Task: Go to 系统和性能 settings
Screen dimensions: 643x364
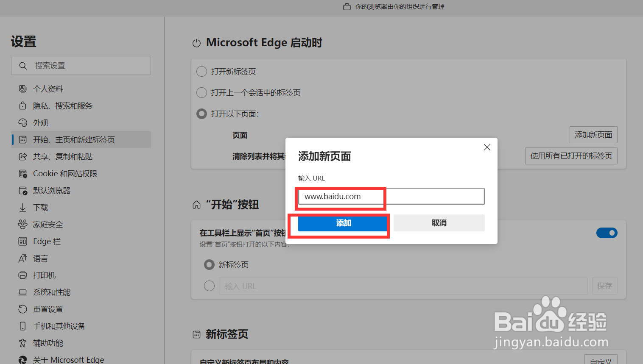Action: pyautogui.click(x=81, y=292)
